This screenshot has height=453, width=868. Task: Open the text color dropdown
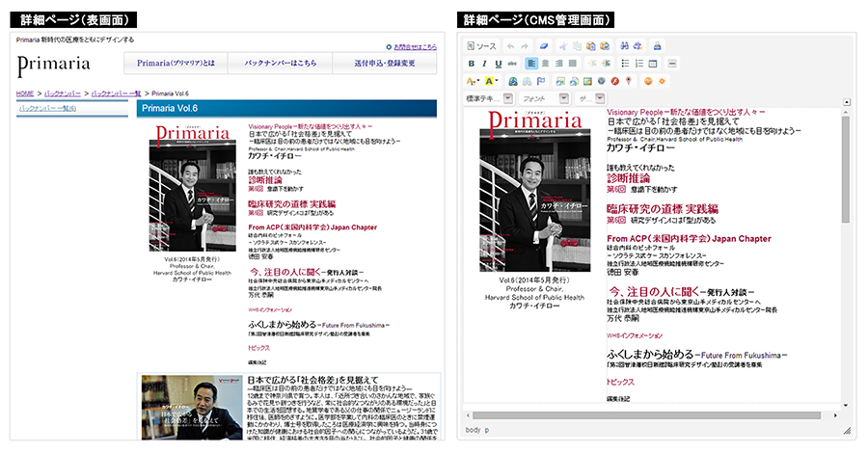click(x=473, y=81)
